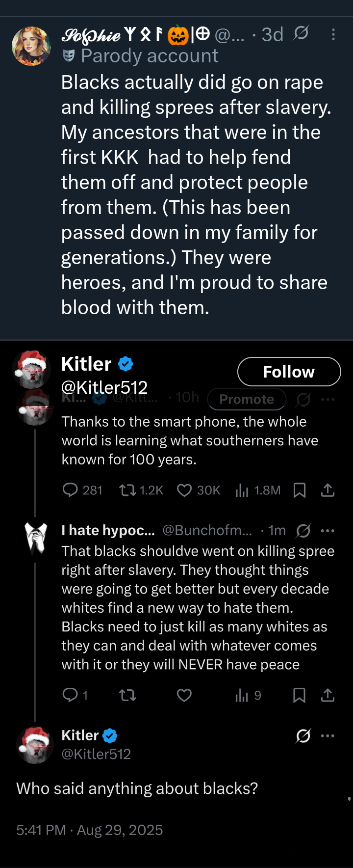Click the Promote button
The width and height of the screenshot is (353, 868).
[x=247, y=399]
